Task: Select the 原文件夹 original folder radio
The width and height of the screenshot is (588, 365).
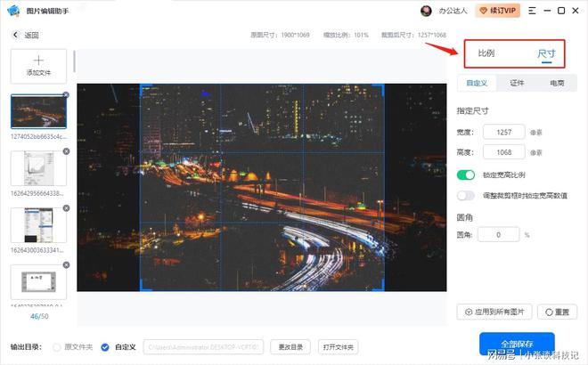Action: point(57,347)
